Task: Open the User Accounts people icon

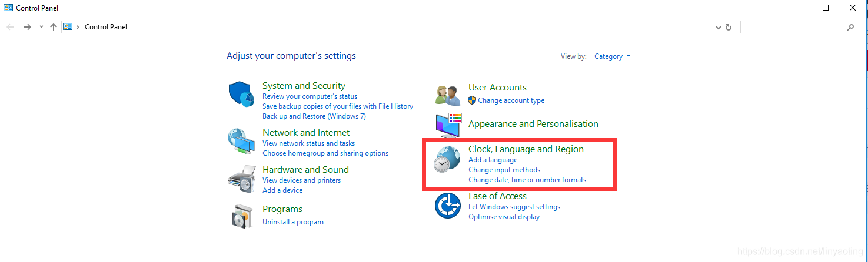Action: coord(447,95)
